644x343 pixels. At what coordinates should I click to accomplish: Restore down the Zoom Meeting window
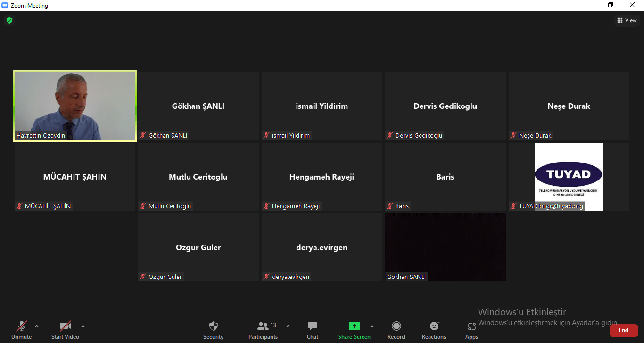(611, 5)
